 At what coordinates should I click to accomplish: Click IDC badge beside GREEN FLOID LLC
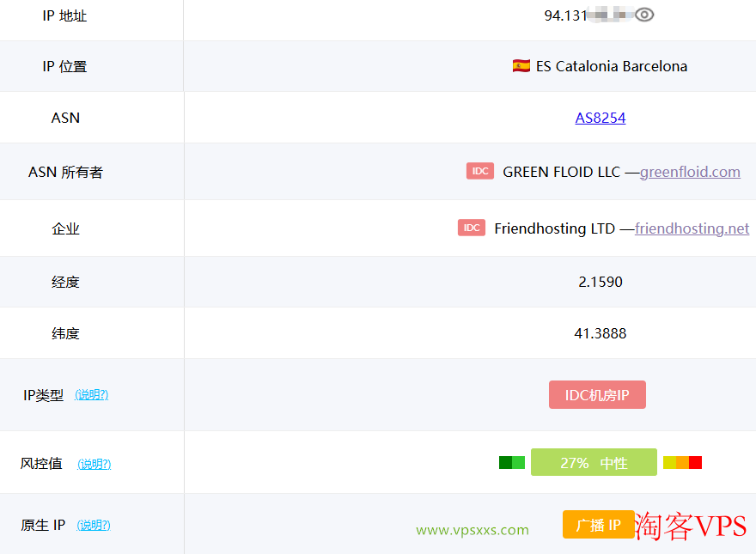(x=479, y=171)
